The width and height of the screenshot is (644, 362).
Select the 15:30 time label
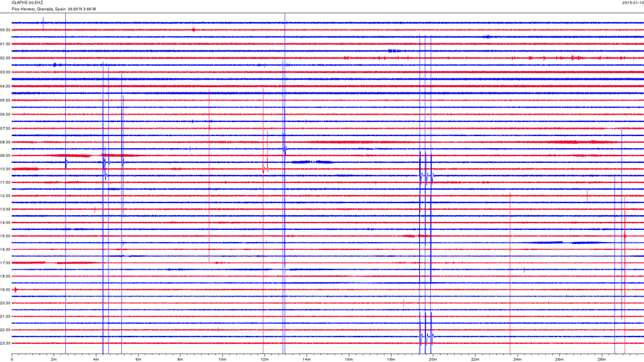point(5,237)
